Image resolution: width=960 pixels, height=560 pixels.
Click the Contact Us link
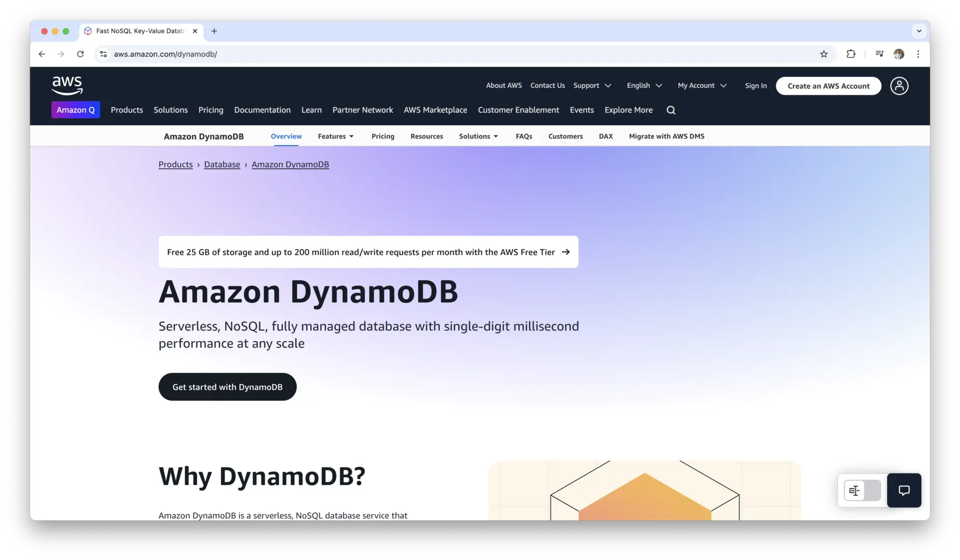(547, 86)
